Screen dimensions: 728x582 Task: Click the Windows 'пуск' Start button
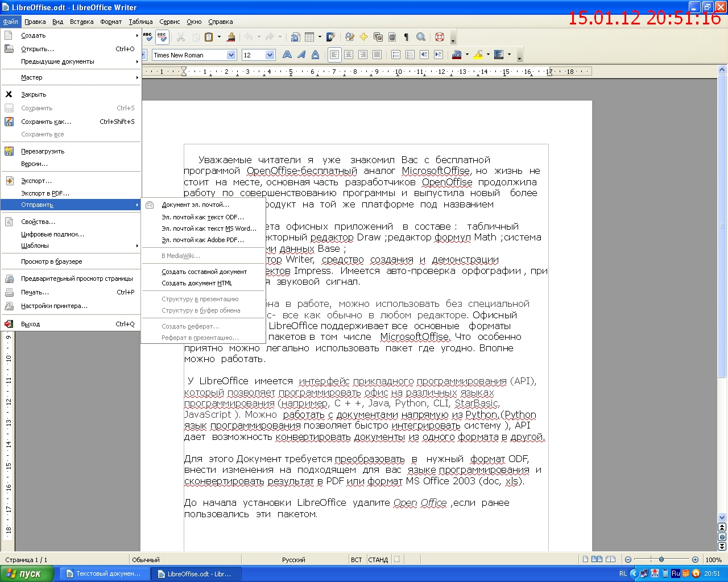coord(27,573)
